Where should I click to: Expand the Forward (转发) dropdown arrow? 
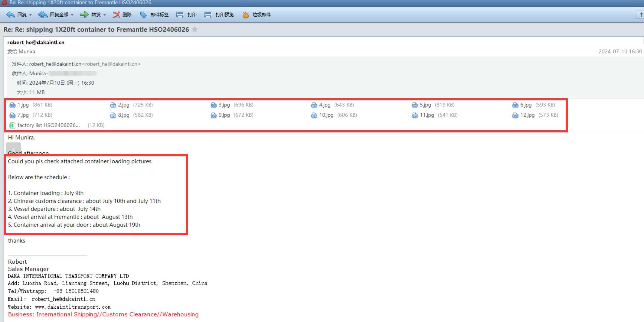tap(105, 15)
